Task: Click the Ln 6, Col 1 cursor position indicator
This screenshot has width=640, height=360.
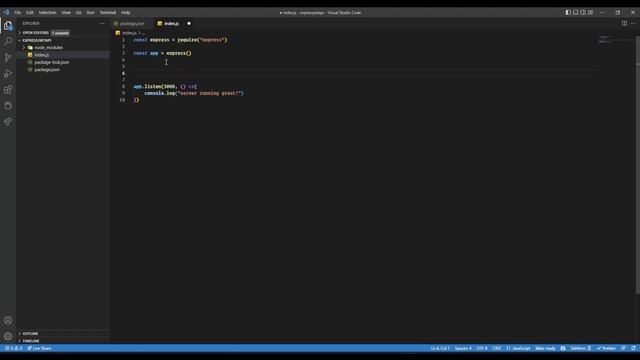Action: 440,348
